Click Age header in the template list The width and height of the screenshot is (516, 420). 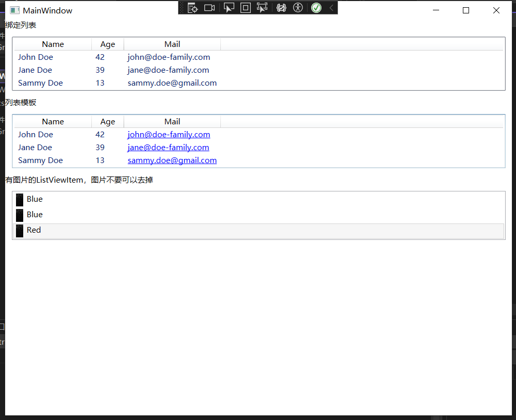tap(108, 121)
